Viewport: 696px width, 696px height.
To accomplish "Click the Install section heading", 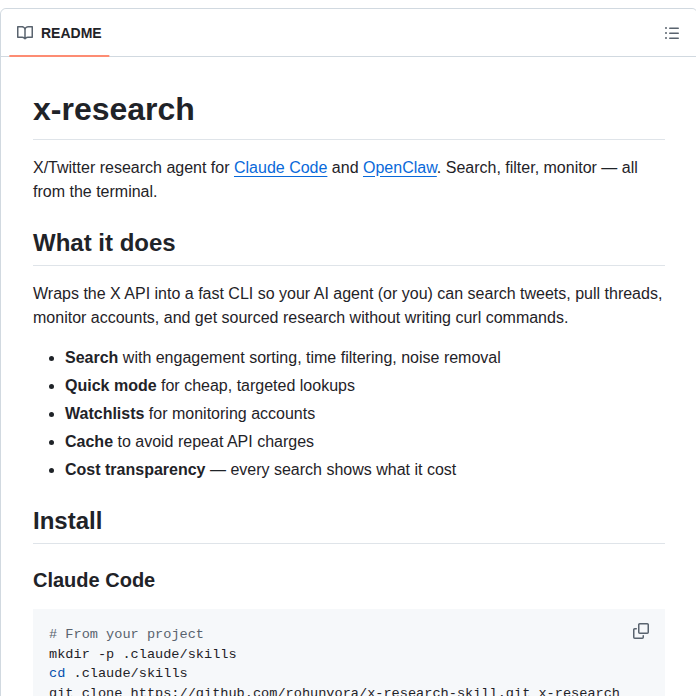I will (x=68, y=521).
